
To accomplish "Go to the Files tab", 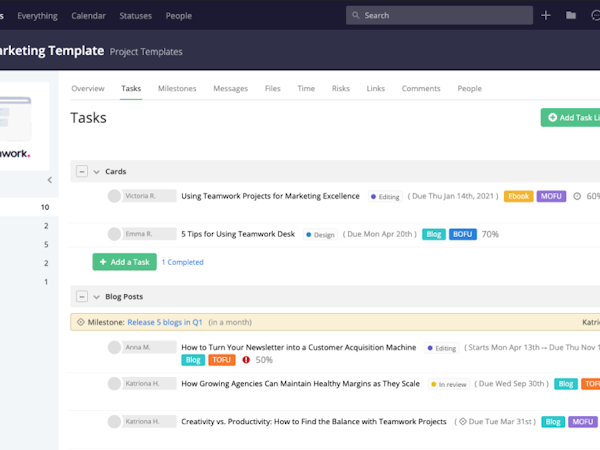I will (272, 88).
